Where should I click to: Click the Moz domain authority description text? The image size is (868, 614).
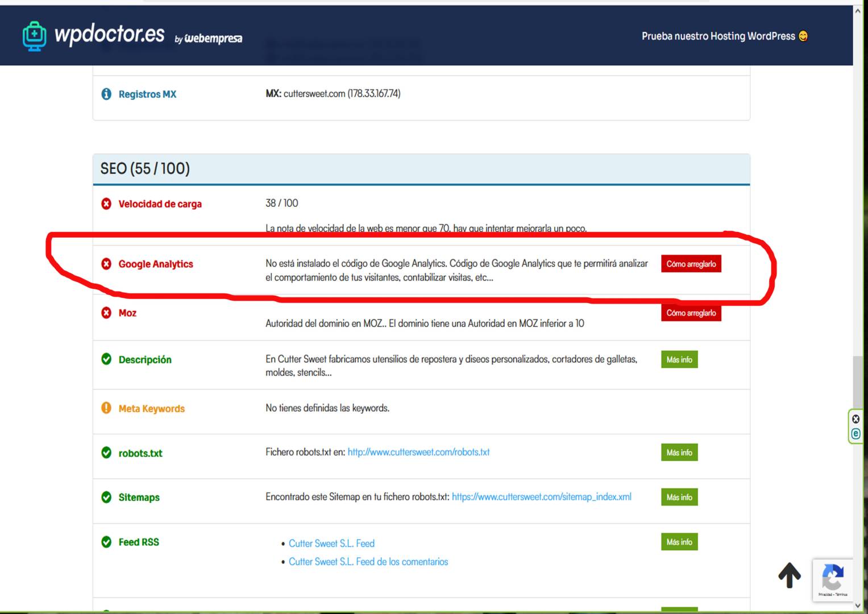[425, 323]
